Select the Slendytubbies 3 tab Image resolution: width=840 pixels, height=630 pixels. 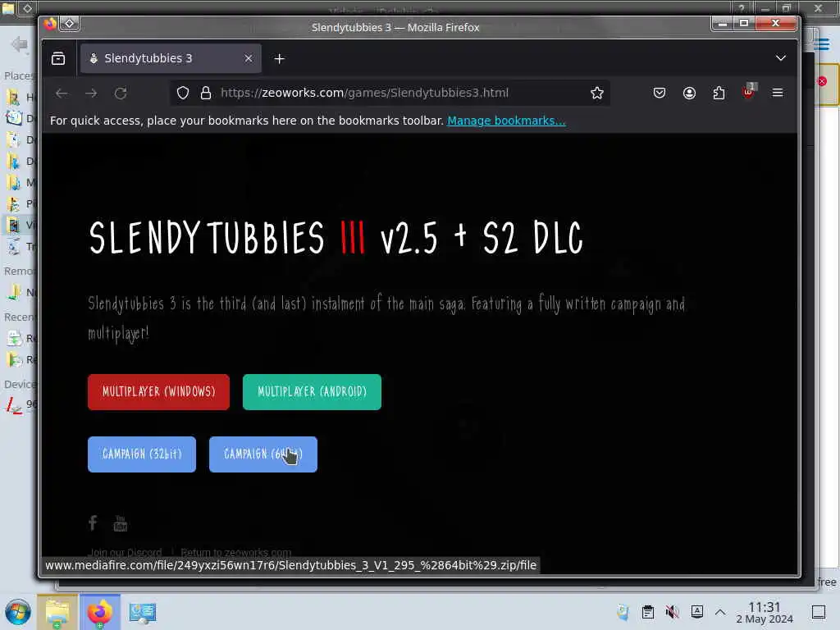click(x=171, y=58)
